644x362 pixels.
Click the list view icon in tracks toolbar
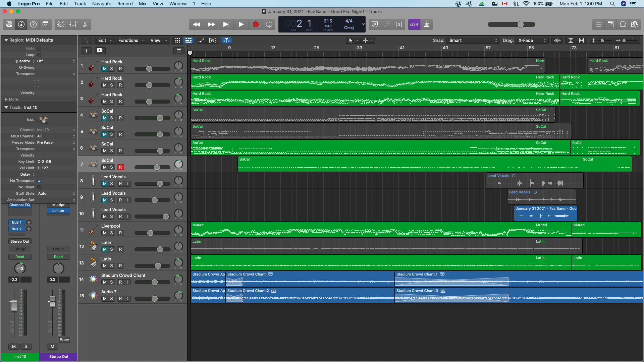(189, 40)
